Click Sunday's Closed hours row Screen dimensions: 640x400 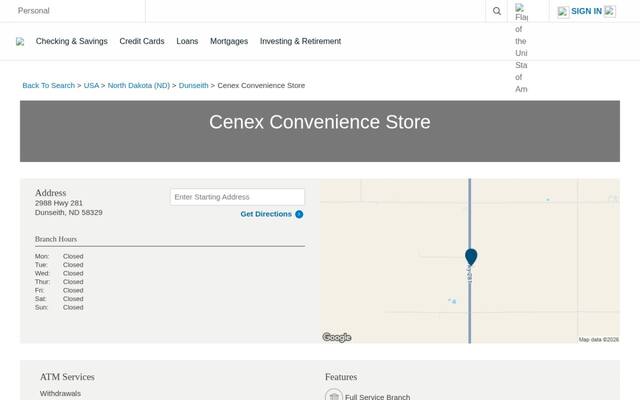pos(59,307)
